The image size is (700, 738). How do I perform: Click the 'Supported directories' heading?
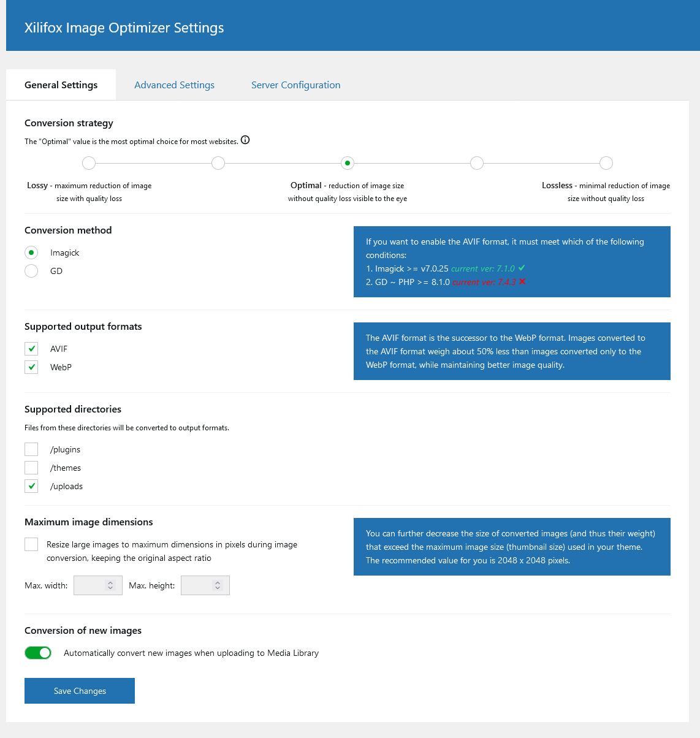click(x=73, y=409)
